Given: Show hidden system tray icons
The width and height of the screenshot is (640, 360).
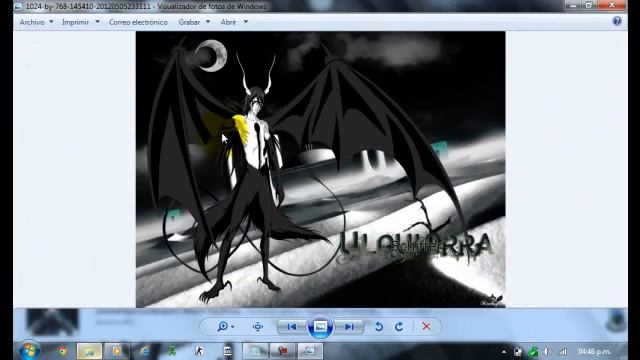Looking at the screenshot, I should click(504, 351).
